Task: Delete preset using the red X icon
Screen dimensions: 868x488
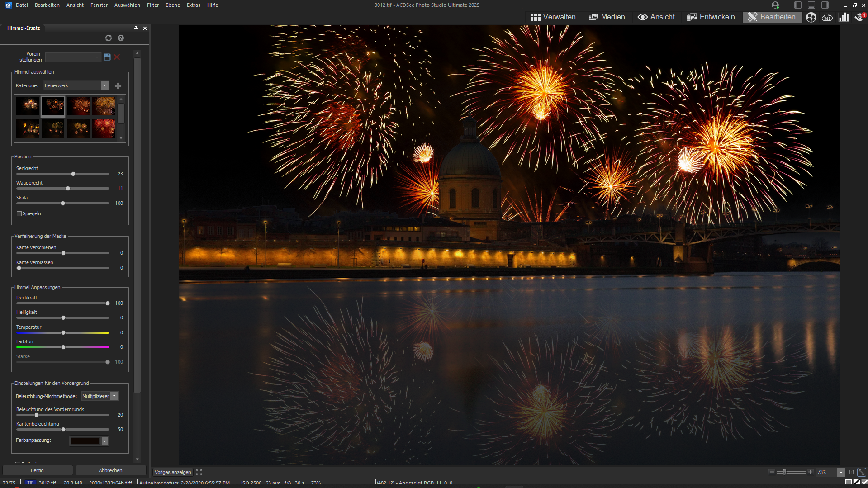Action: (117, 57)
